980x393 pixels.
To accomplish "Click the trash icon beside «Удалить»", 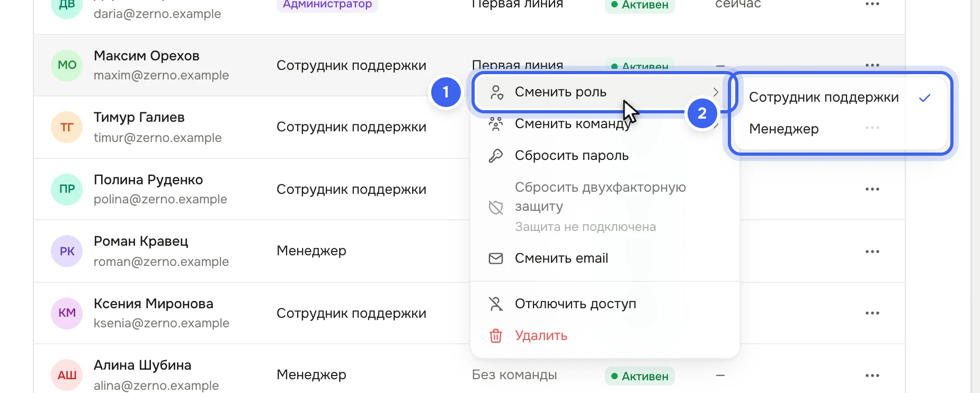I will click(496, 336).
